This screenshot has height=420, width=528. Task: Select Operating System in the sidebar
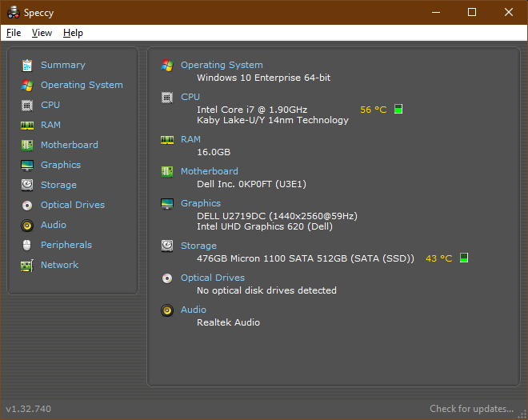[82, 85]
